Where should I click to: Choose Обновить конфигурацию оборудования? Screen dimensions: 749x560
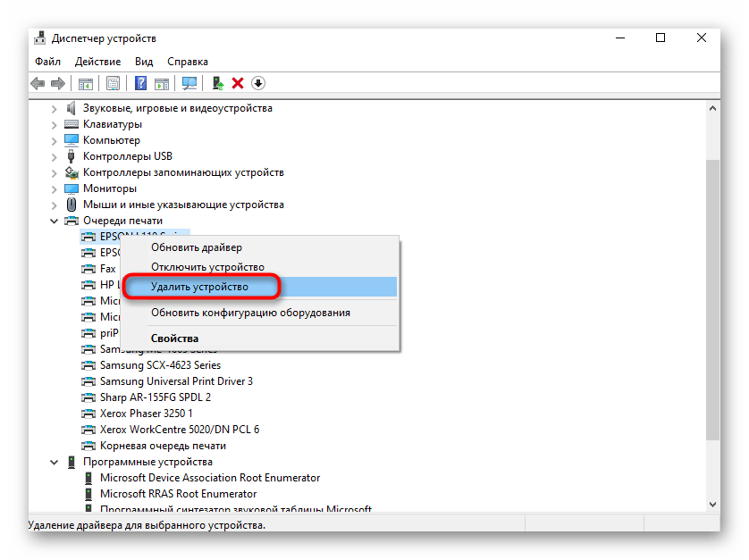click(259, 313)
